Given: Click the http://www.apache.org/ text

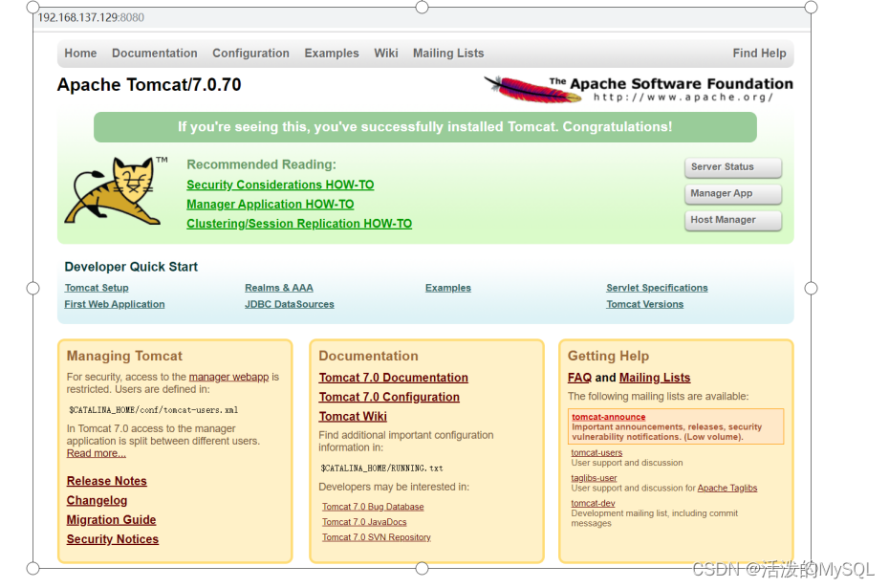Looking at the screenshot, I should [x=683, y=98].
